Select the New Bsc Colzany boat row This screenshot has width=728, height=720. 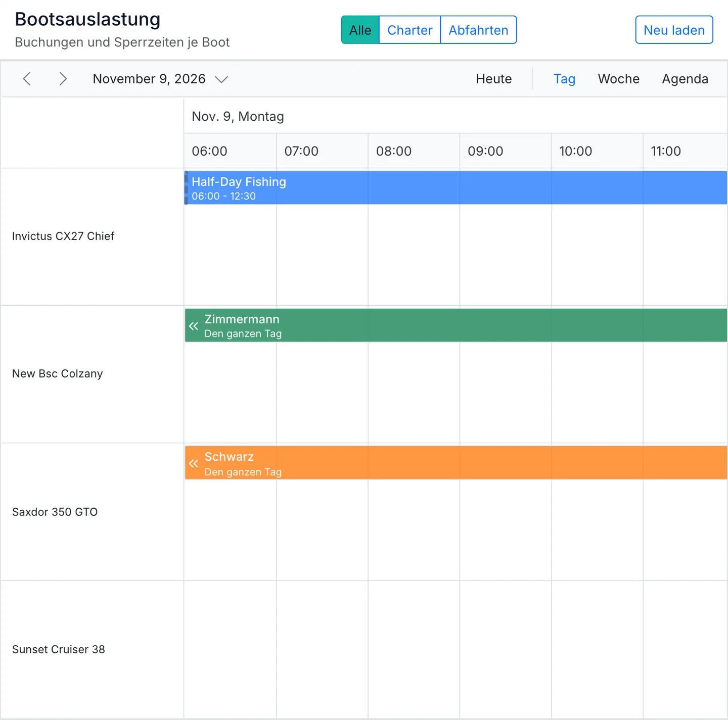(92, 374)
